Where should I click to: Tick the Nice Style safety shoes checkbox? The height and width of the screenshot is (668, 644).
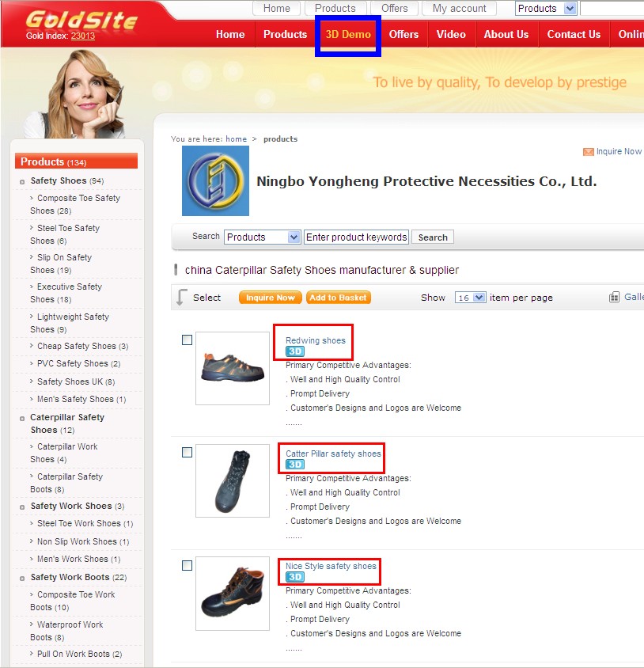tap(187, 565)
